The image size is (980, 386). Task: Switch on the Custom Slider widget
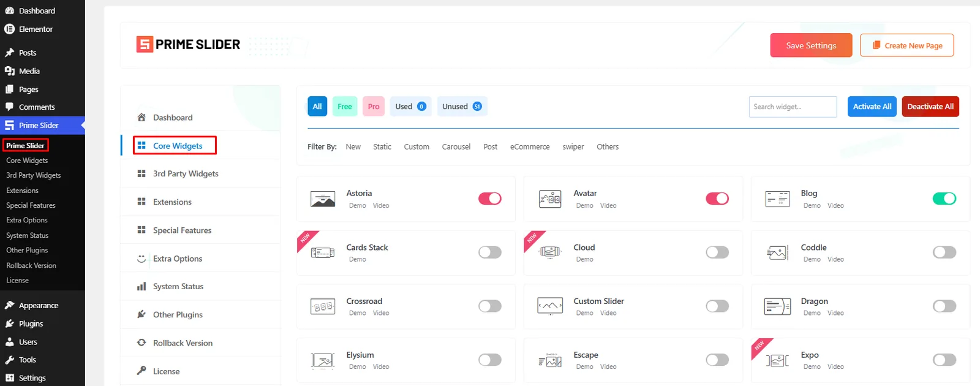click(x=717, y=306)
